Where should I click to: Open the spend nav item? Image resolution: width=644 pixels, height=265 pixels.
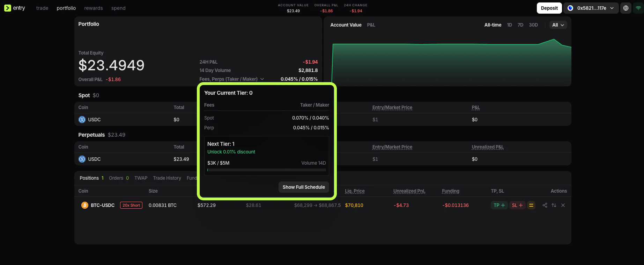pyautogui.click(x=118, y=8)
